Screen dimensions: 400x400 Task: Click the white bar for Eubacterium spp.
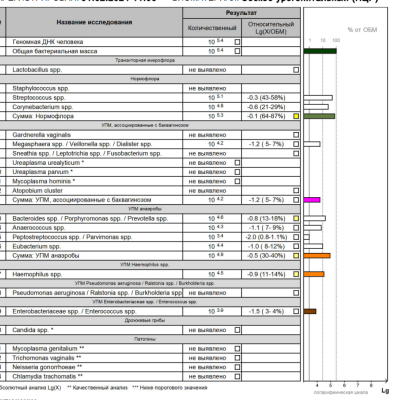pyautogui.click(x=313, y=246)
